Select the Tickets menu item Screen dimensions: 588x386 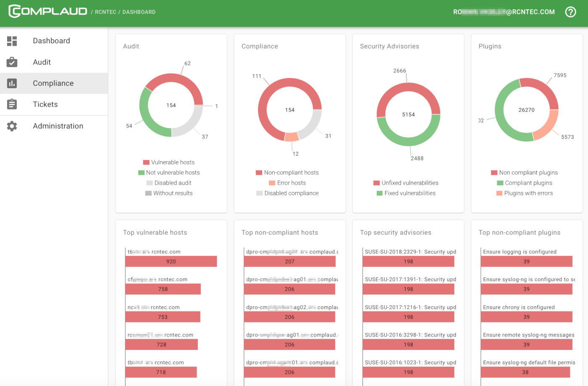[45, 104]
